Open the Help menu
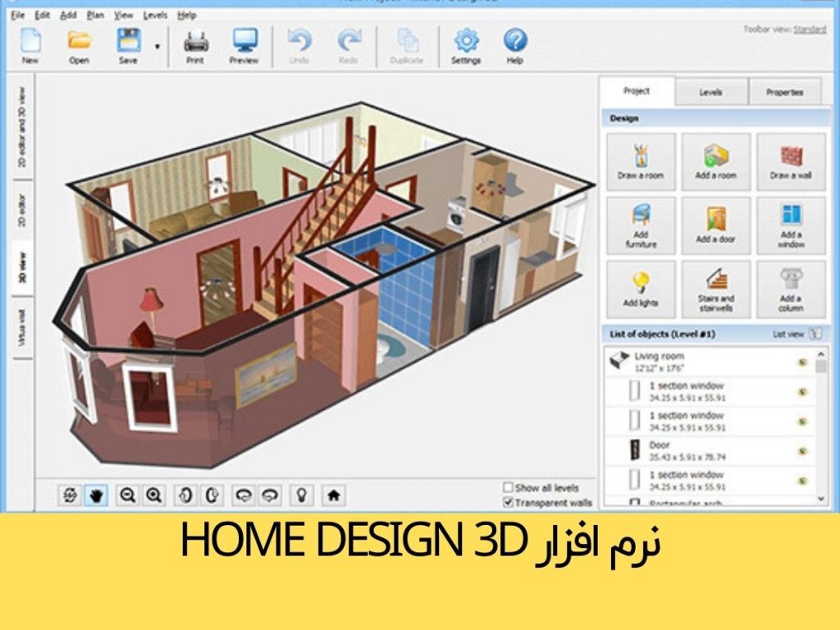The width and height of the screenshot is (840, 630). (x=186, y=15)
